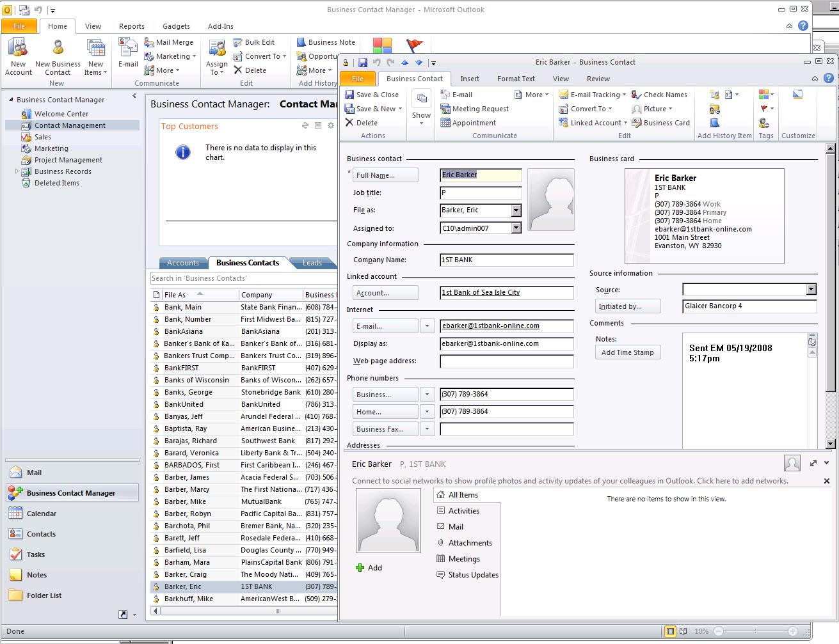
Task: Click the Add Time Stamp button
Action: [627, 352]
